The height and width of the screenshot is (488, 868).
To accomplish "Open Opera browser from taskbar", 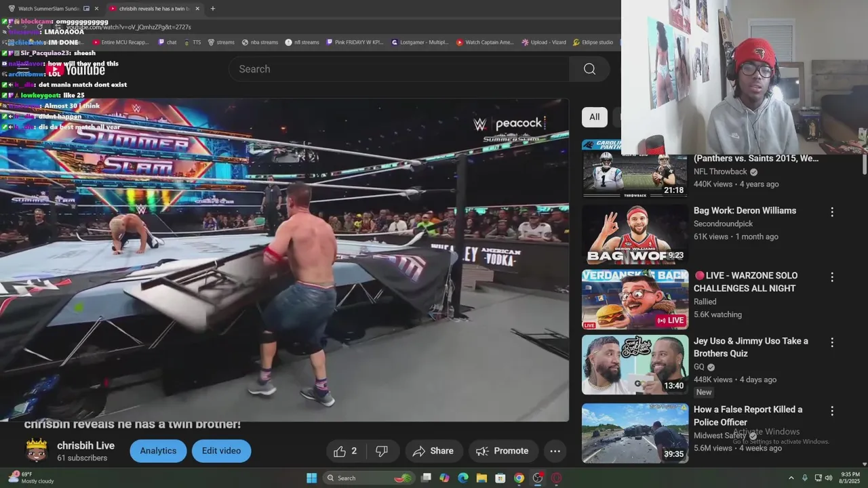I will pyautogui.click(x=556, y=478).
